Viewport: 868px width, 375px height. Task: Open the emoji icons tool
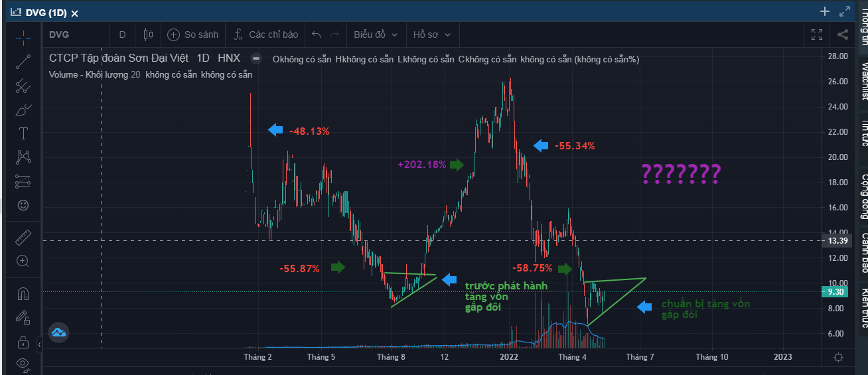23,205
